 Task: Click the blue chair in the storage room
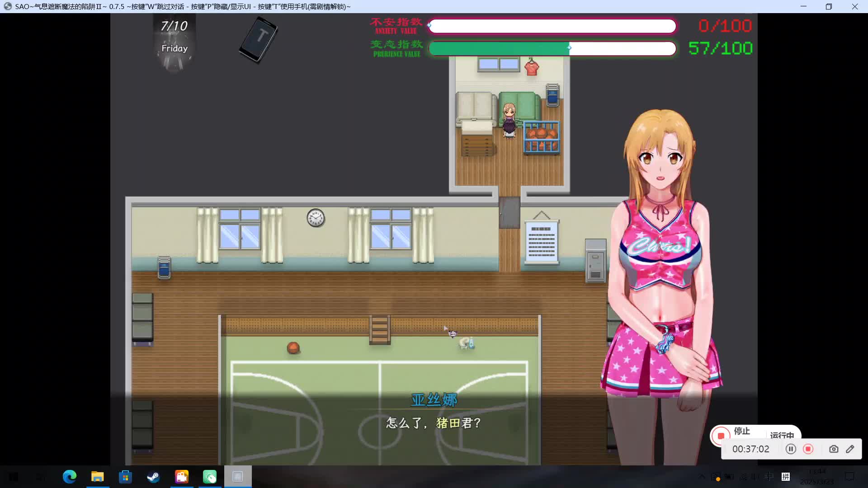[552, 95]
